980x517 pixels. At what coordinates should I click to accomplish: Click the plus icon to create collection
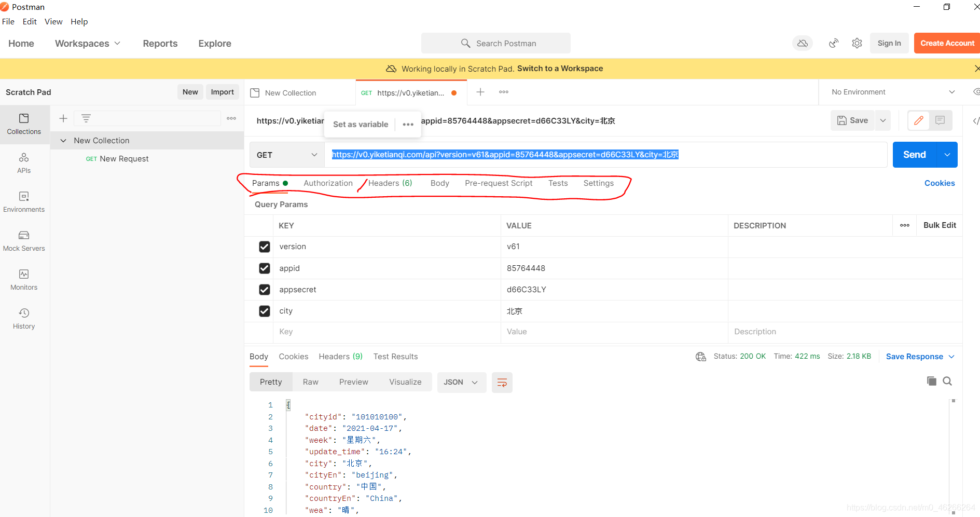63,118
